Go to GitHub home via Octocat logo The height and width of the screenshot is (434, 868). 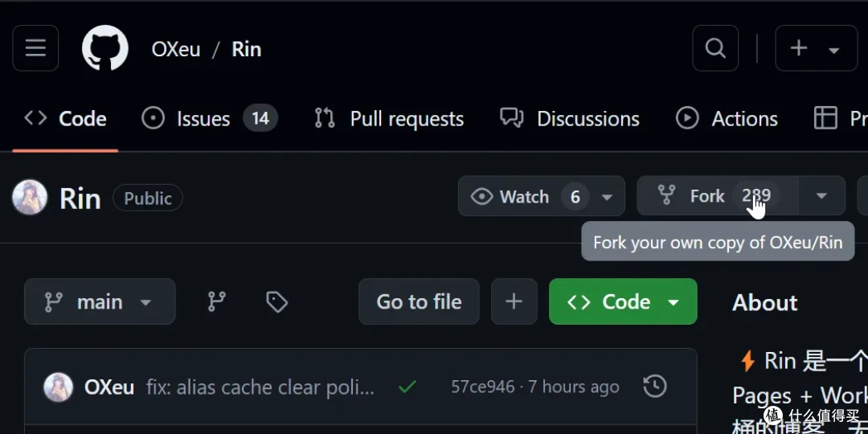pyautogui.click(x=105, y=48)
